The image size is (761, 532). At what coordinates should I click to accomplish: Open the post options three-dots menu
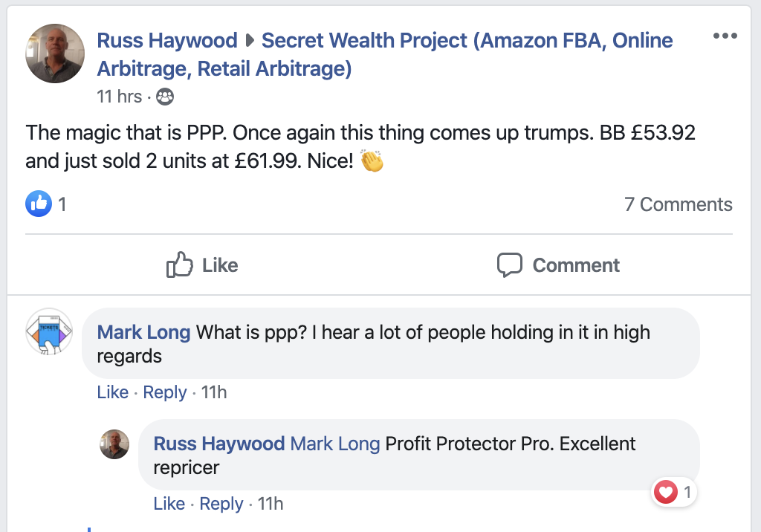[725, 36]
